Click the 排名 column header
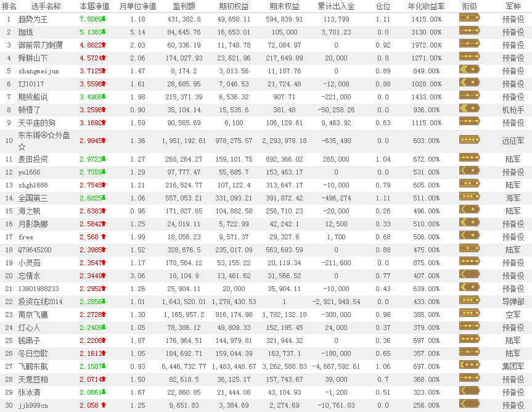This screenshot has height=412, width=532. [9, 6]
